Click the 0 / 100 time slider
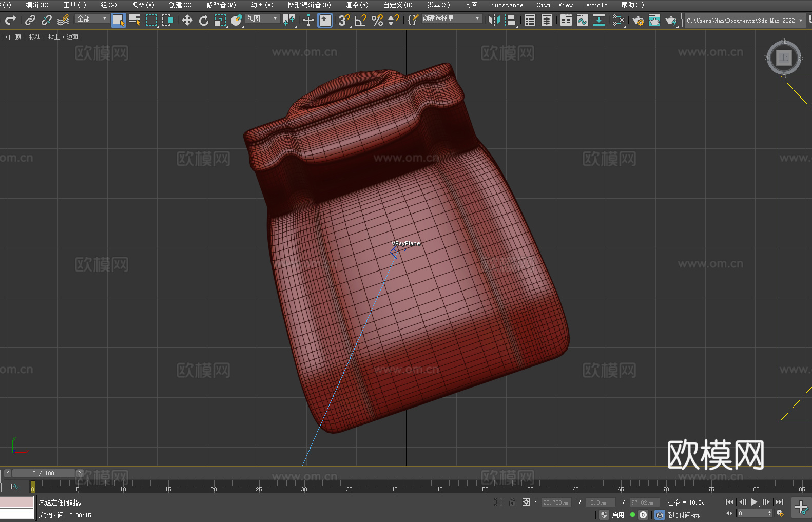This screenshot has width=812, height=522. pos(43,473)
